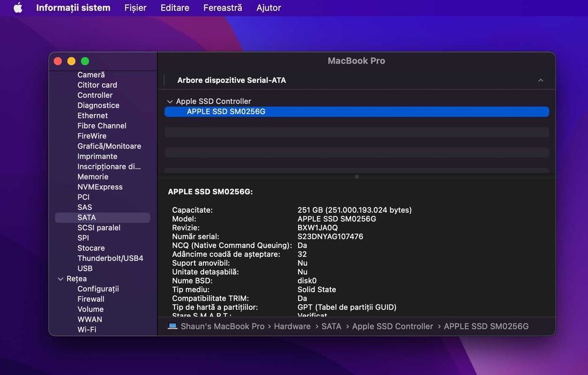Collapse the Apple SSD Controller tree node
The image size is (588, 375).
click(x=170, y=101)
